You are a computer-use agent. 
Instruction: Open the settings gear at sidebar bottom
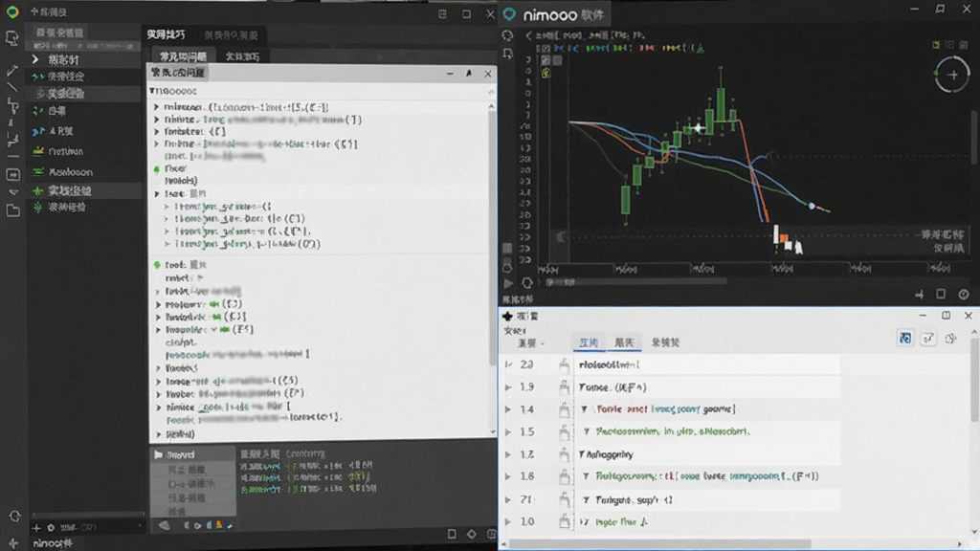tap(14, 516)
